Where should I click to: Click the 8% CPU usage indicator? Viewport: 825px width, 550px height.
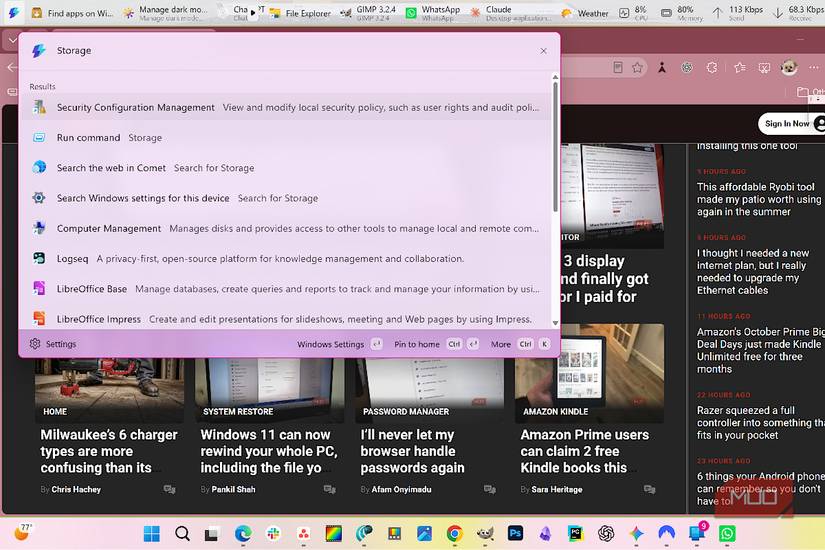(633, 13)
